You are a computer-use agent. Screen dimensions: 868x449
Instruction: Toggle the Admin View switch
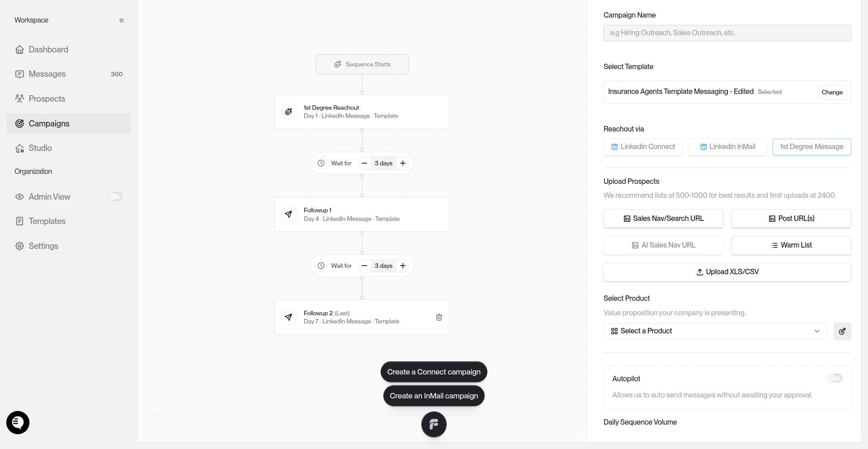click(115, 196)
